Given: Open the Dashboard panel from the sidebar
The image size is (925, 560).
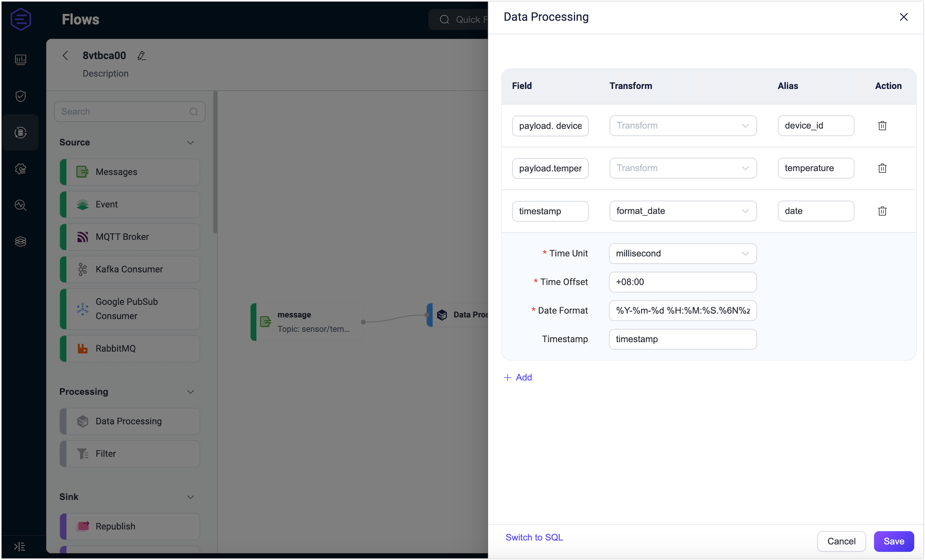Looking at the screenshot, I should click(21, 59).
